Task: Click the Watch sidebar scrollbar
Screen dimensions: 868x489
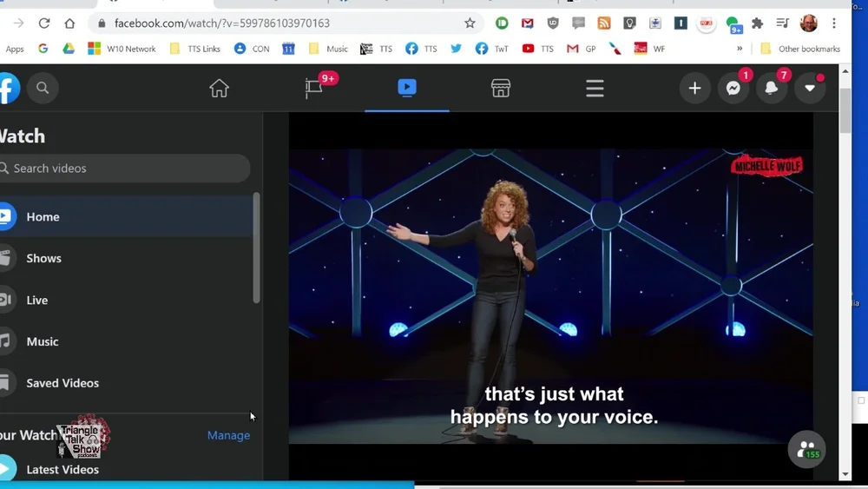Action: pyautogui.click(x=256, y=248)
